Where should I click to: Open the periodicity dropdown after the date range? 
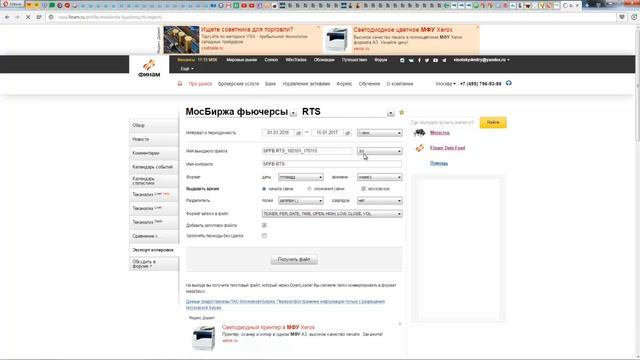(x=380, y=133)
